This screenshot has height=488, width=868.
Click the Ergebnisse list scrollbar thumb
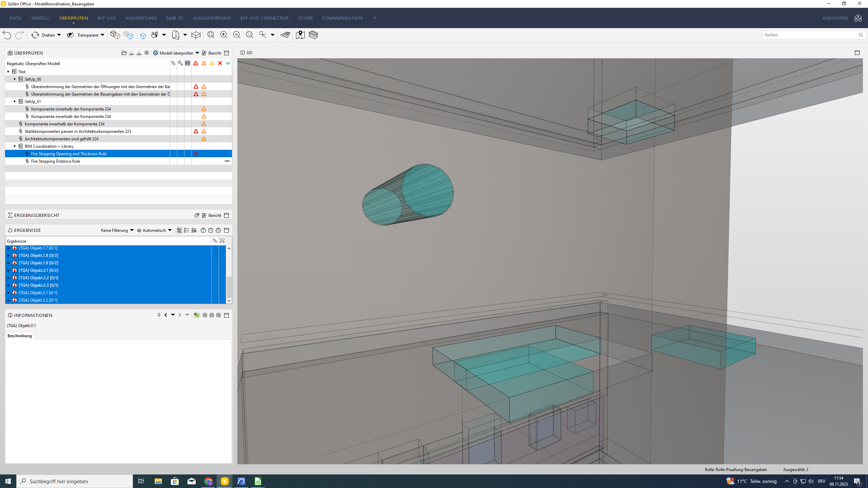tap(229, 287)
